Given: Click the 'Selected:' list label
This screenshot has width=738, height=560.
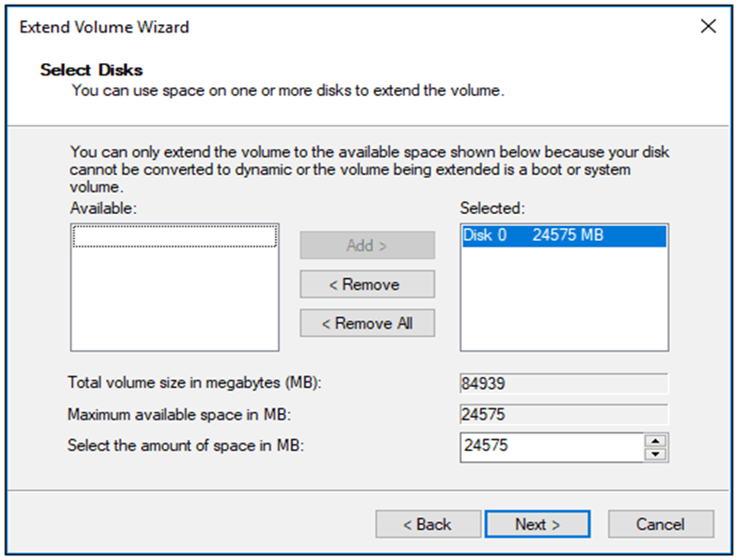Looking at the screenshot, I should tap(492, 208).
